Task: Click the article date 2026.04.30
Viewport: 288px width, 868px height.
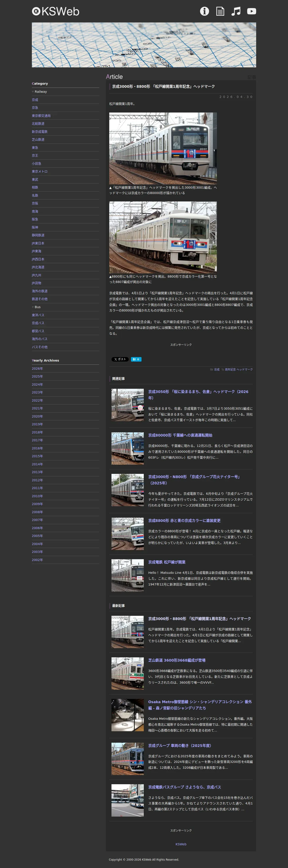Action: (236, 97)
